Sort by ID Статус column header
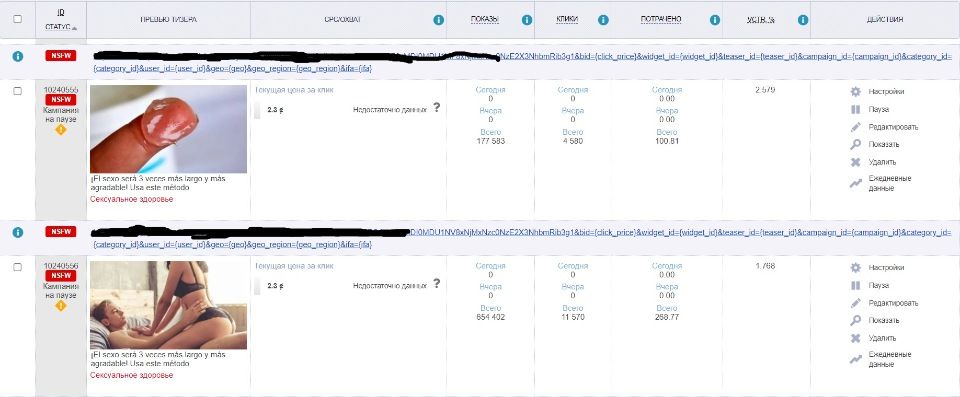 pos(61,20)
